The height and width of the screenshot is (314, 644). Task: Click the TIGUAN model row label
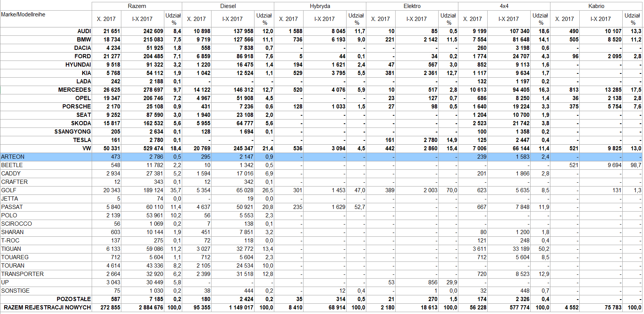(11, 249)
